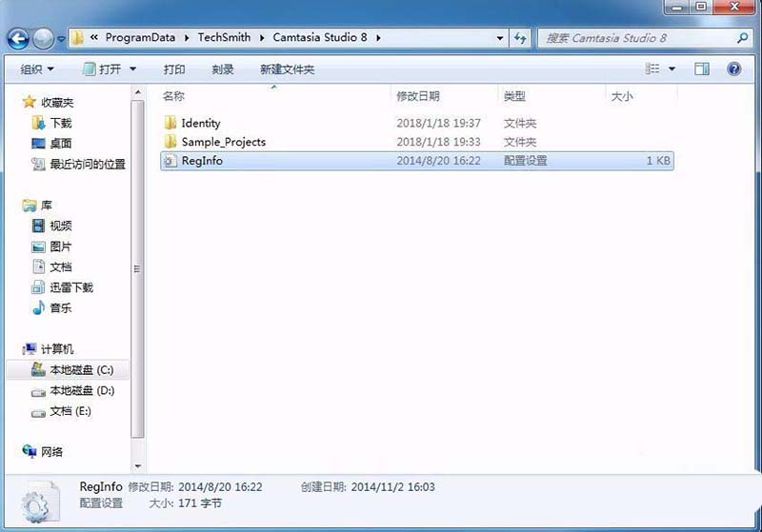Expand the arrow after Camtasia Studio 8 breadcrumb
The width and height of the screenshot is (762, 532).
click(x=378, y=38)
